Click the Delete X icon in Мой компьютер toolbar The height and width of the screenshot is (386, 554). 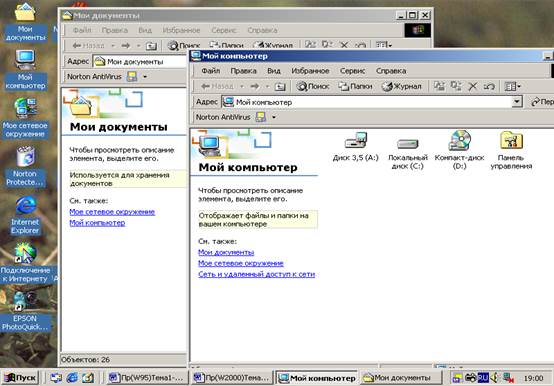tap(473, 86)
